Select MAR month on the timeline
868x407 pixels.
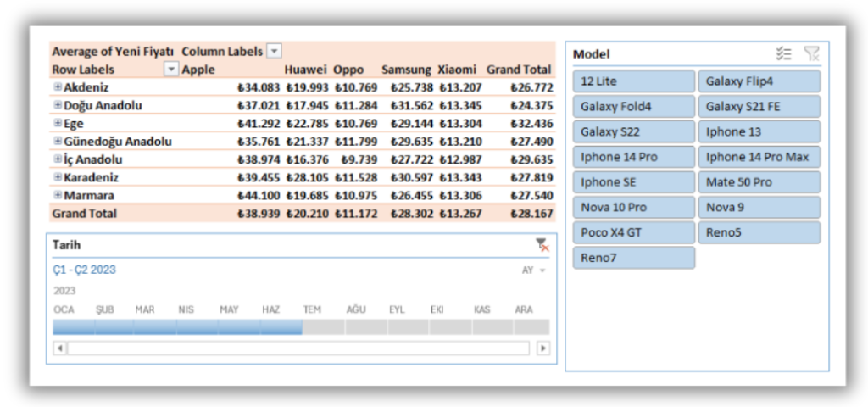click(155, 326)
